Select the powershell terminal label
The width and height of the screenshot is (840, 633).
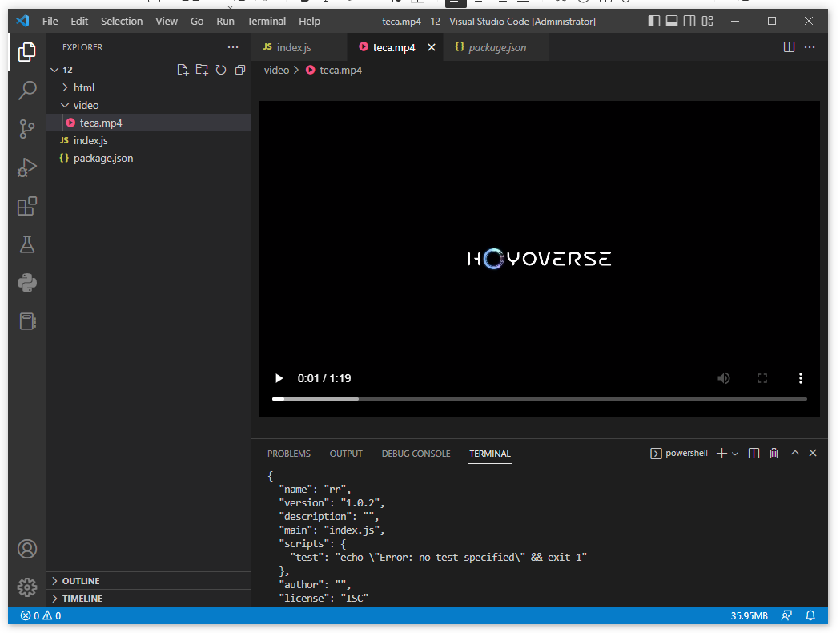point(679,454)
